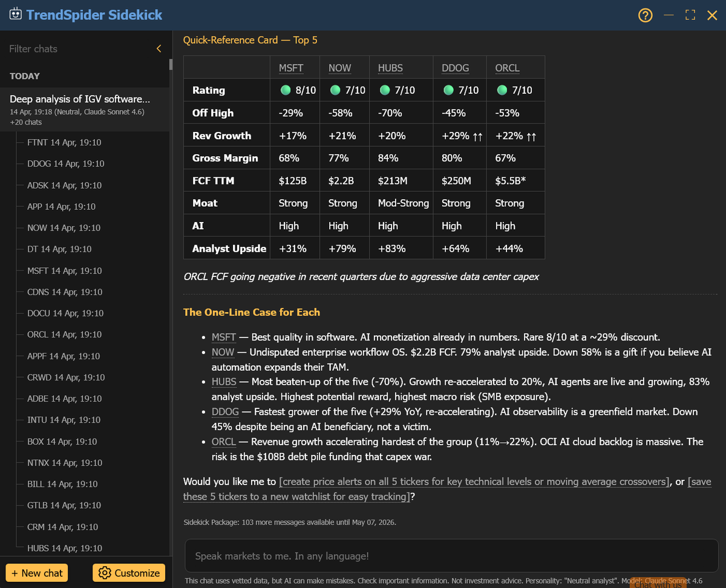Click the ORCL 7/10 green rating dot
Image resolution: width=726 pixels, height=588 pixels.
point(502,90)
